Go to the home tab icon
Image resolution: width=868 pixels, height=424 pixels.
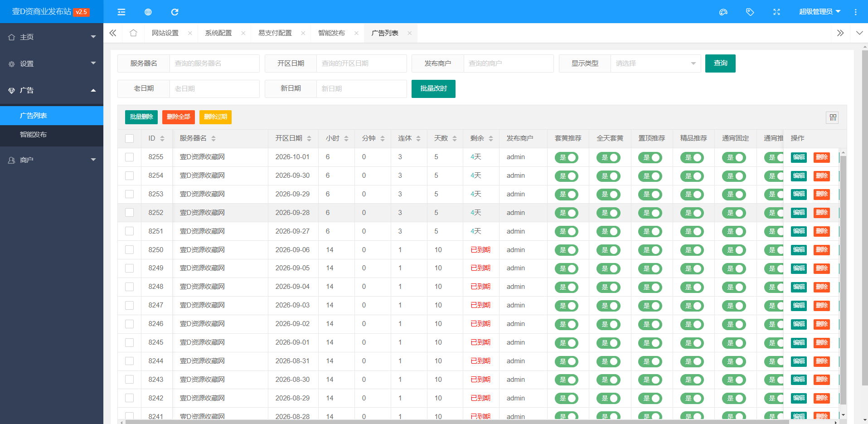133,33
